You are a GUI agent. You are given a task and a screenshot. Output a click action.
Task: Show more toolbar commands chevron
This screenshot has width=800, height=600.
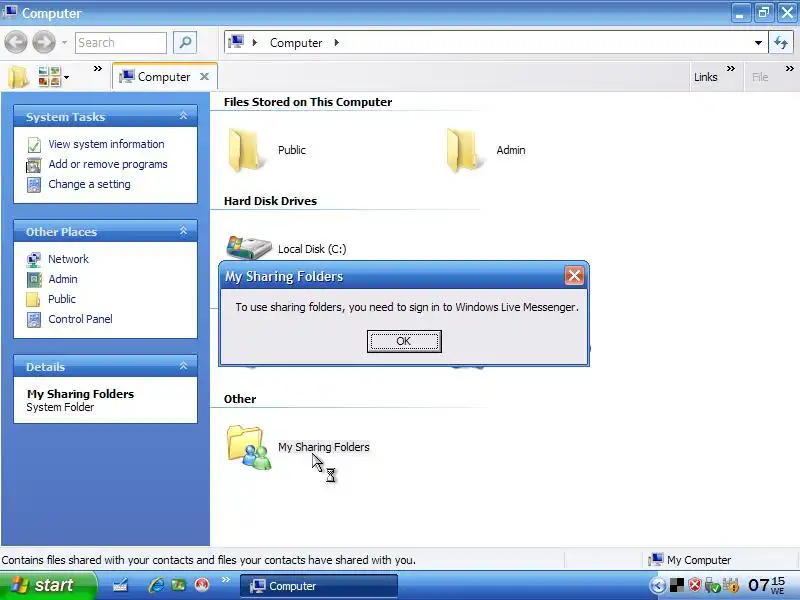click(97, 68)
